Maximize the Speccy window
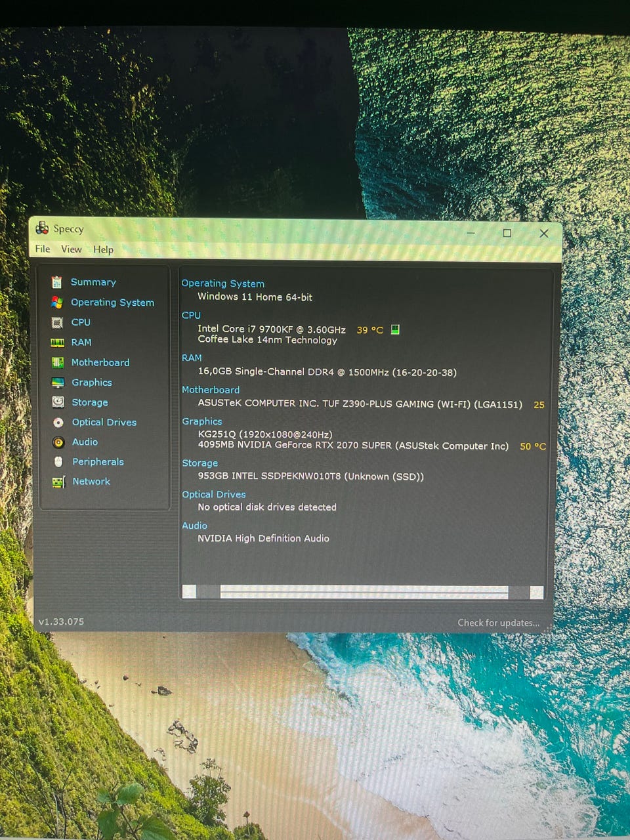 (x=507, y=233)
